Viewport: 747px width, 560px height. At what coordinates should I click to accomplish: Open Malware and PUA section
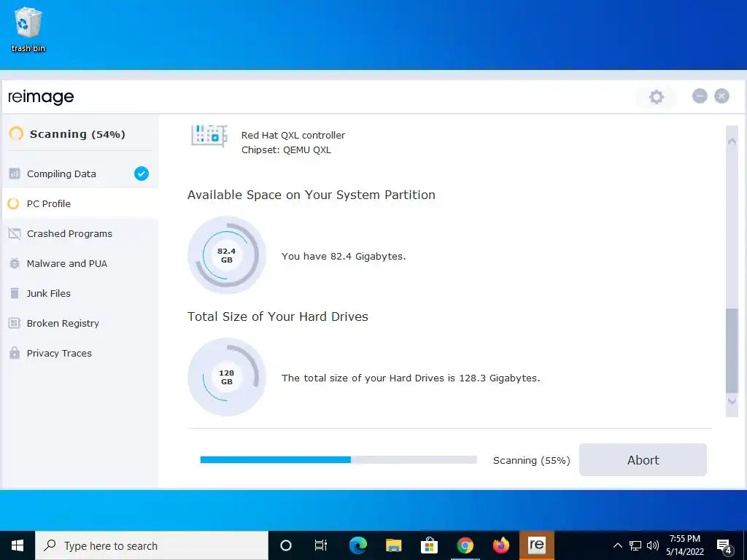tap(80, 263)
